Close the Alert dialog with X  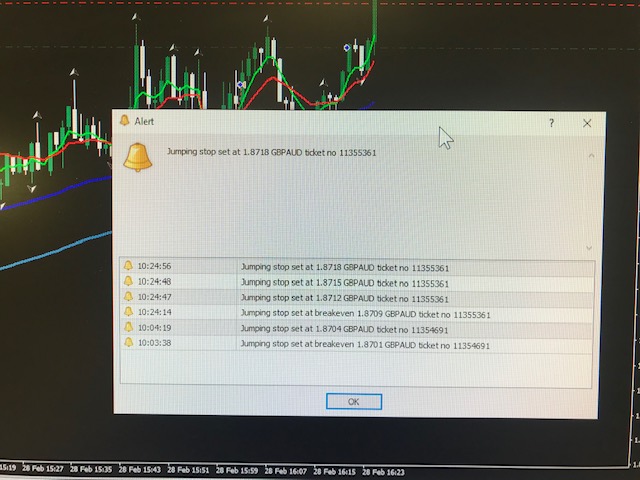(x=587, y=123)
